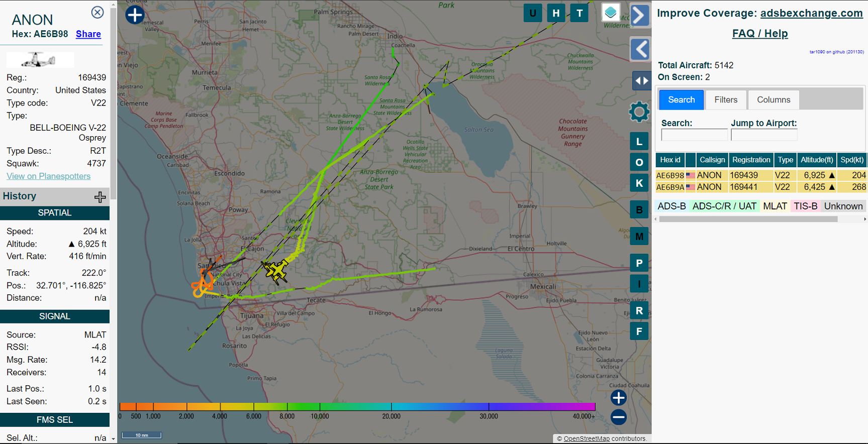Click the ADS-C/R / UAT legend label

pyautogui.click(x=724, y=206)
